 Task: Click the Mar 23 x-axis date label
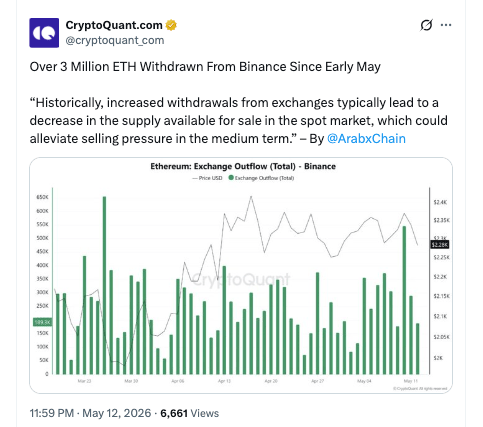pos(84,381)
